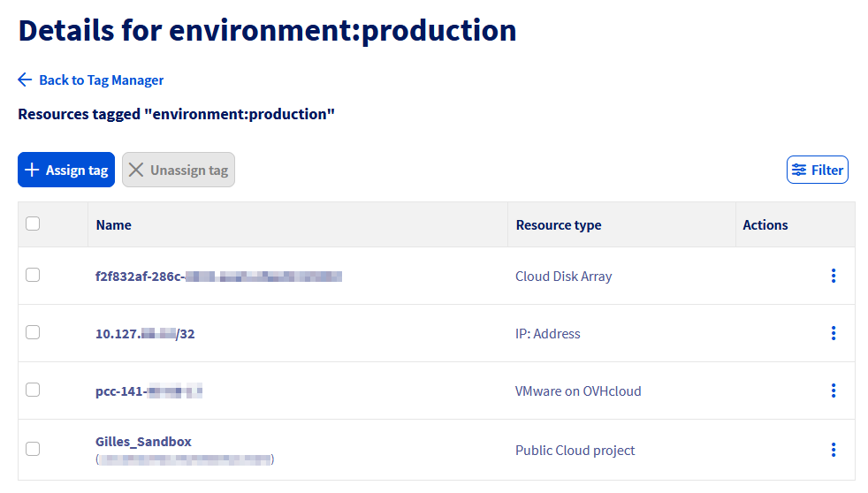Go to Back to Tag Manager text

tap(101, 80)
